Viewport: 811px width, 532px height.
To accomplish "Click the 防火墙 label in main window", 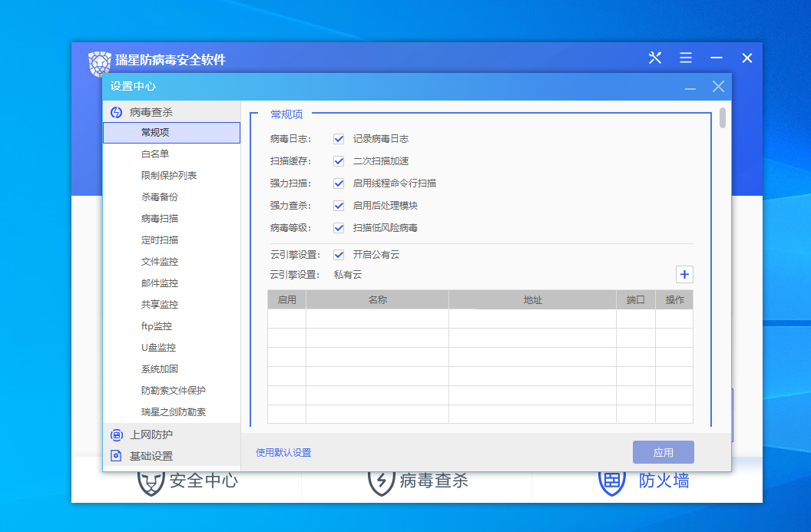I will [x=664, y=481].
